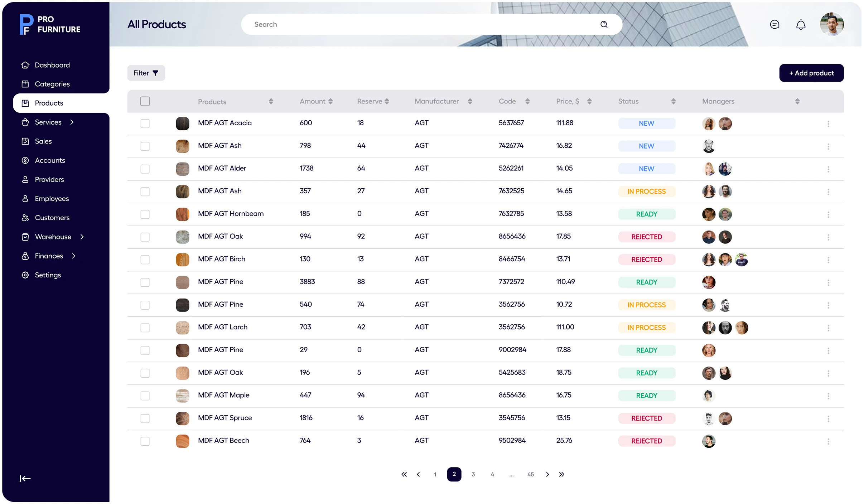Expand the Finances submenu

(x=74, y=256)
